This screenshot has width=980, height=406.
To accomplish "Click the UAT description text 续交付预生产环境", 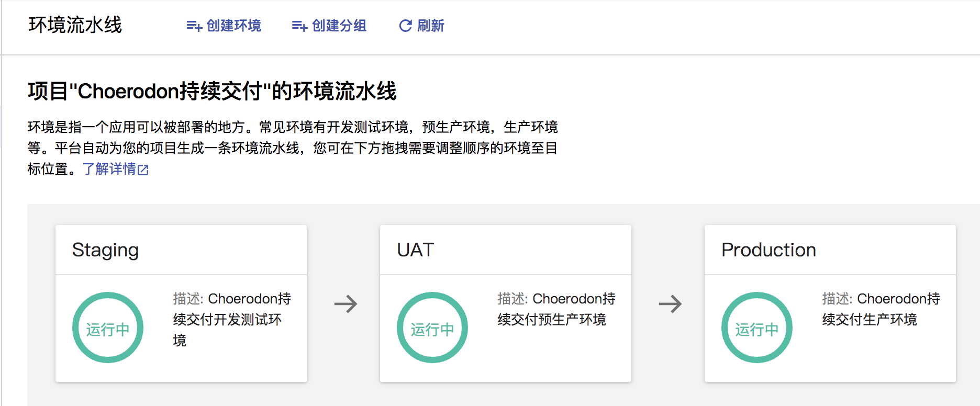I will click(x=552, y=320).
